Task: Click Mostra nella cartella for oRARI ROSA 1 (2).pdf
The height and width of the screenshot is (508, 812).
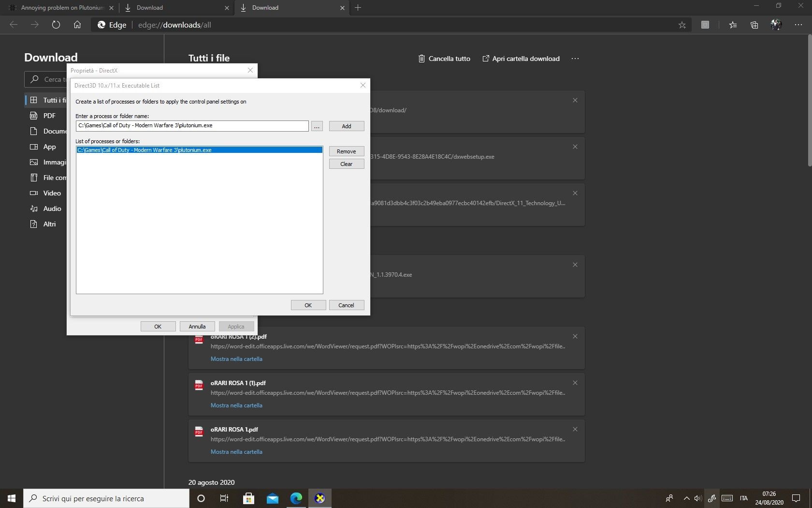Action: [x=236, y=359]
